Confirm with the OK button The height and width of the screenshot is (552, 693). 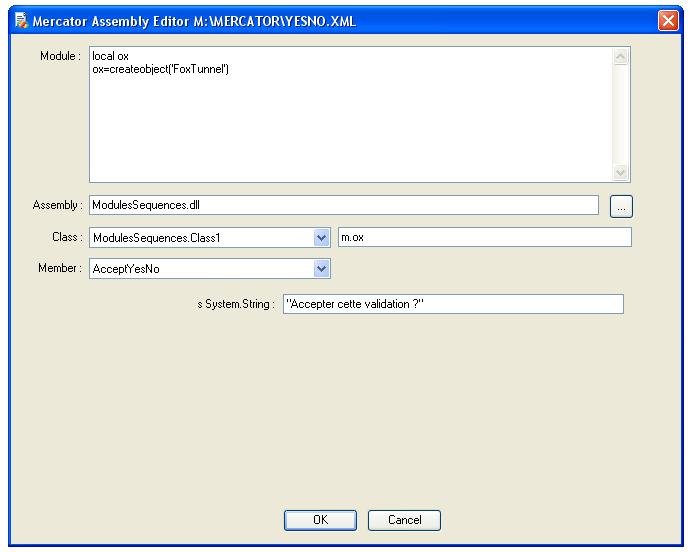click(320, 520)
